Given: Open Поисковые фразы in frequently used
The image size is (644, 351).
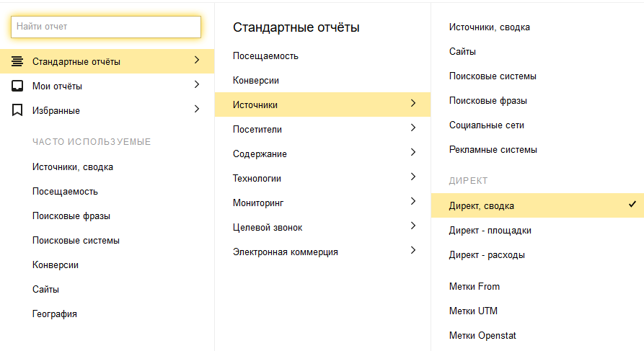Looking at the screenshot, I should coord(71,216).
